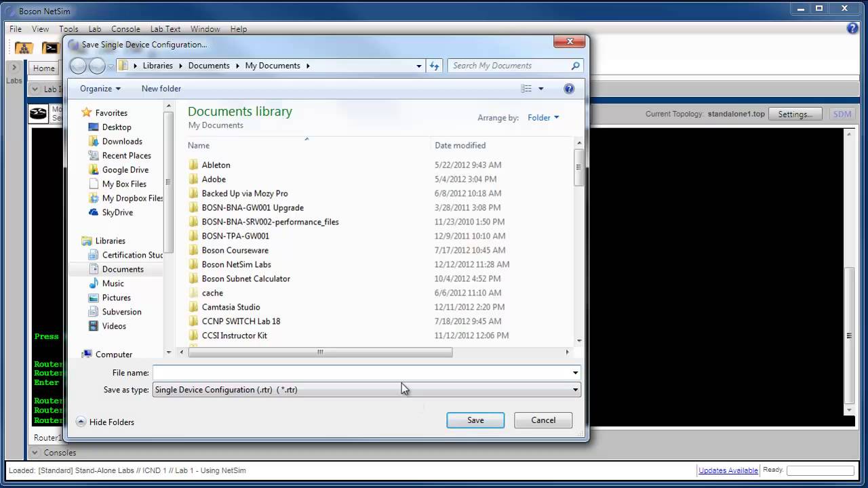Click the file list horizontal scrollbar thumb

pos(319,352)
